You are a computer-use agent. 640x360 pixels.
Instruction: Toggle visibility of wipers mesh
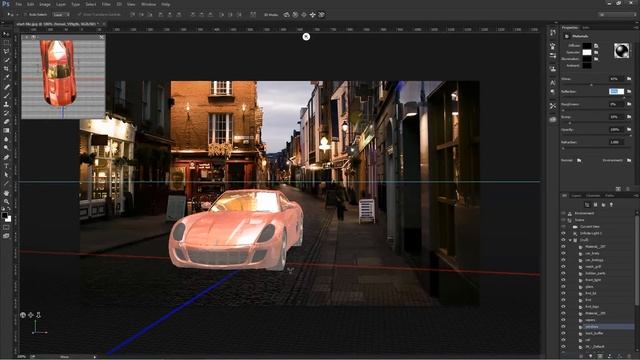click(564, 320)
